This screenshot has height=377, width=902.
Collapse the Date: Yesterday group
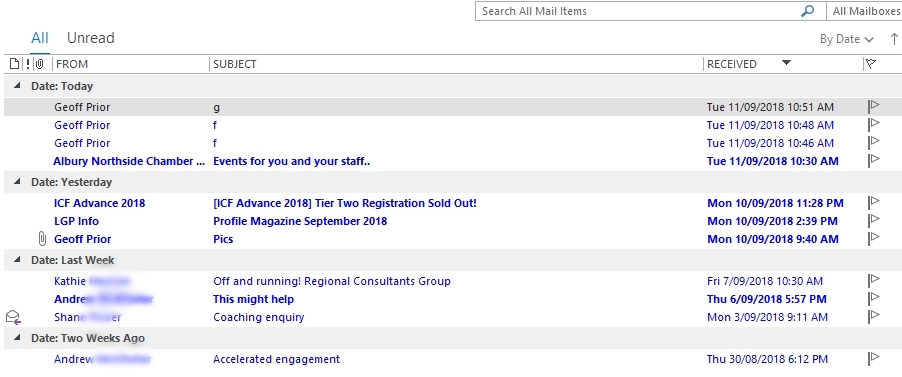pyautogui.click(x=17, y=182)
